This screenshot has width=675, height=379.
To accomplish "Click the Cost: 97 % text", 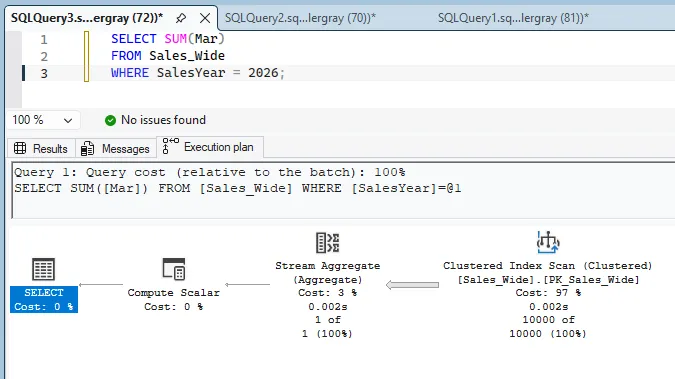I will click(x=548, y=293).
